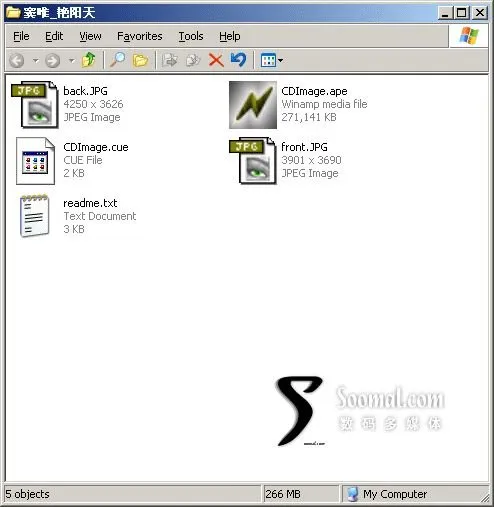The width and height of the screenshot is (494, 507).
Task: Click the Copy To toolbar icon
Action: click(x=193, y=60)
